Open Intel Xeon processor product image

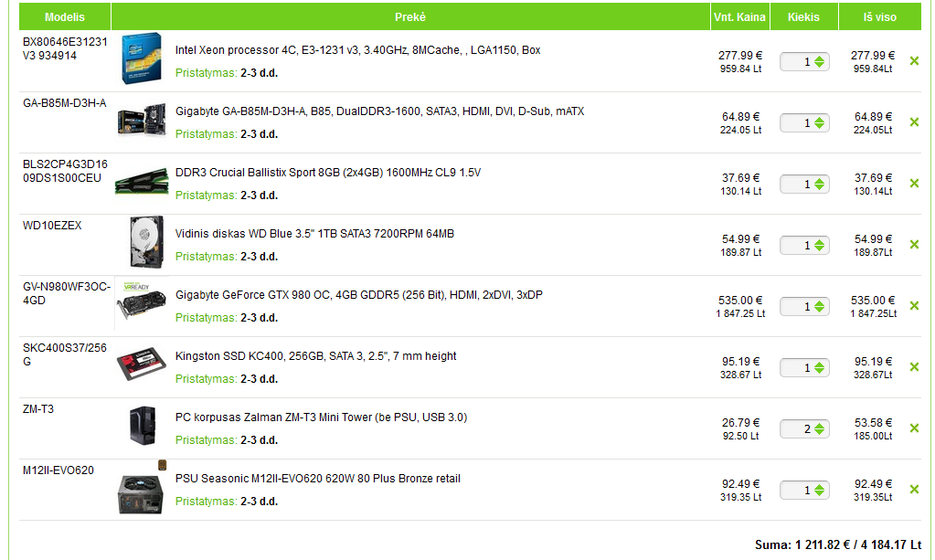click(x=142, y=58)
